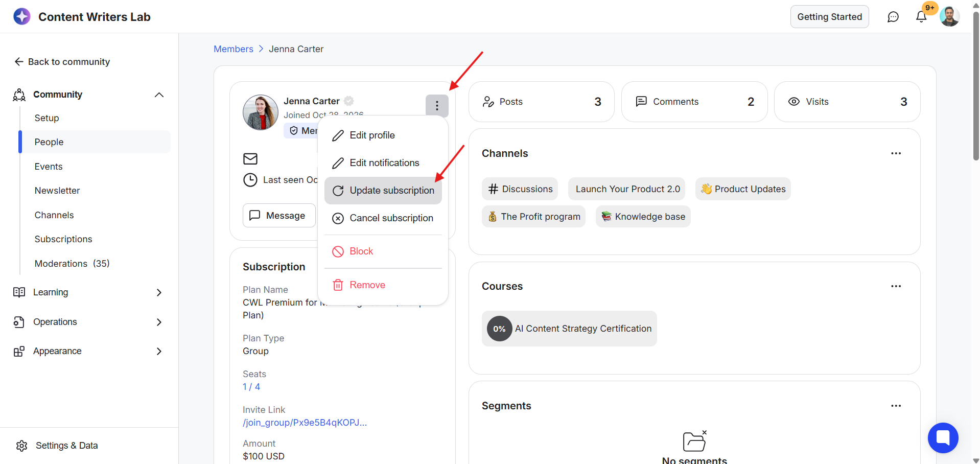Click the Content Writers Lab logo
Screen dimensions: 980x464
22,16
